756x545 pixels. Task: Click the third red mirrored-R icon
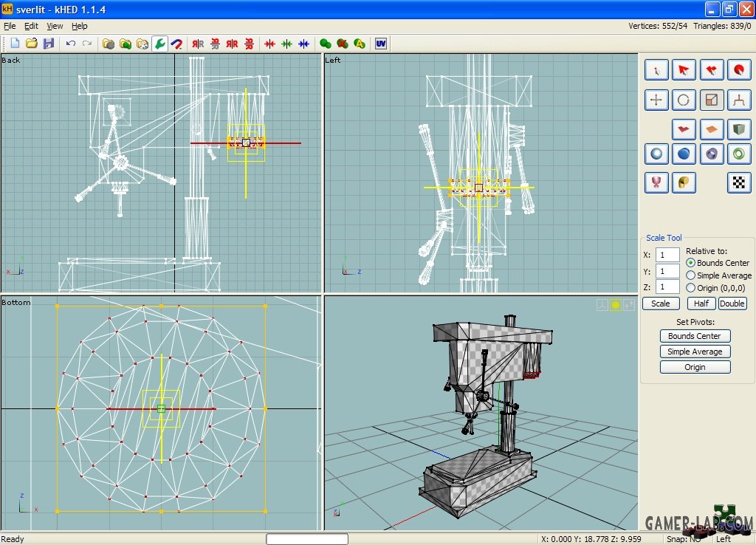click(x=232, y=44)
